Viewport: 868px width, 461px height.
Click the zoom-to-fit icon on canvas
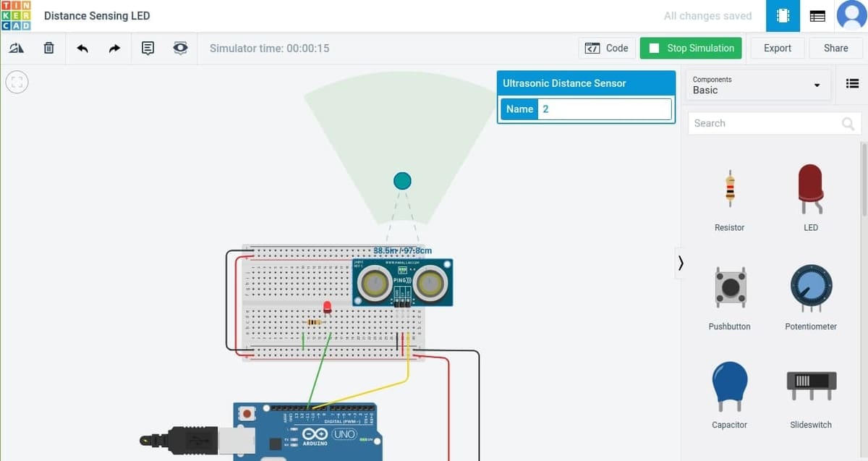[17, 82]
